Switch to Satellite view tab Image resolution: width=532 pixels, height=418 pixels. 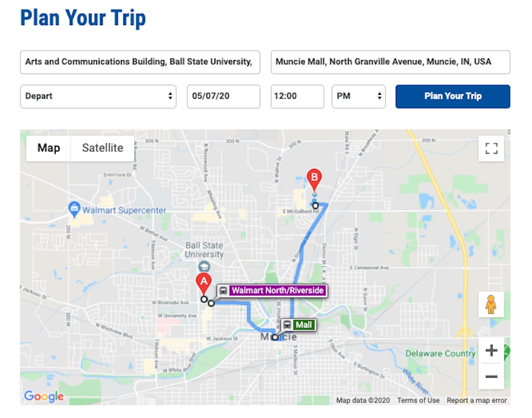tap(102, 148)
